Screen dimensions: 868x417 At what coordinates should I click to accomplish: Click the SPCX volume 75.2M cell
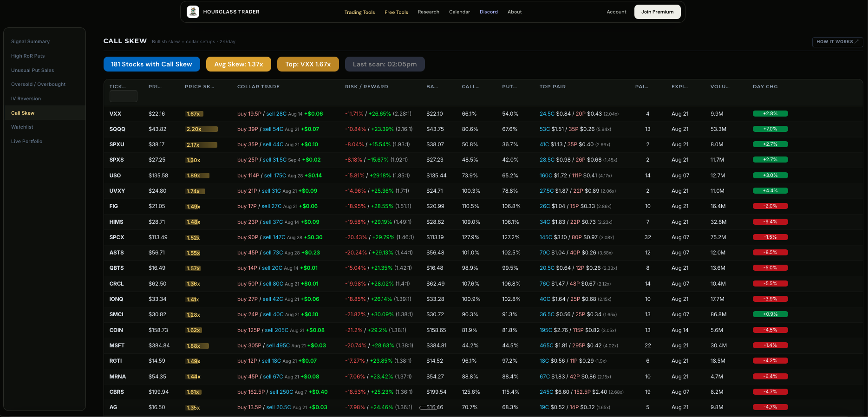(718, 237)
